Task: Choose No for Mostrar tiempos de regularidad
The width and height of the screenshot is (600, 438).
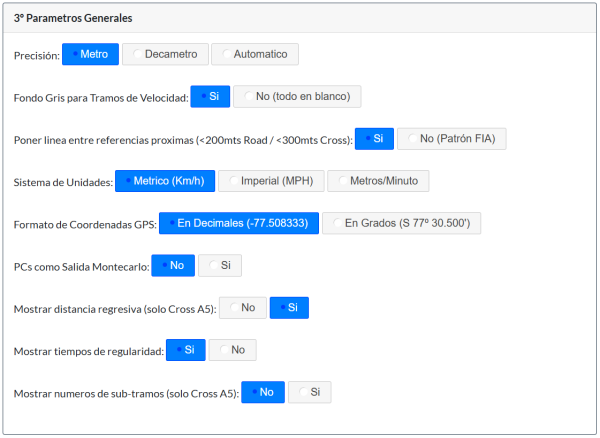Action: click(x=233, y=350)
